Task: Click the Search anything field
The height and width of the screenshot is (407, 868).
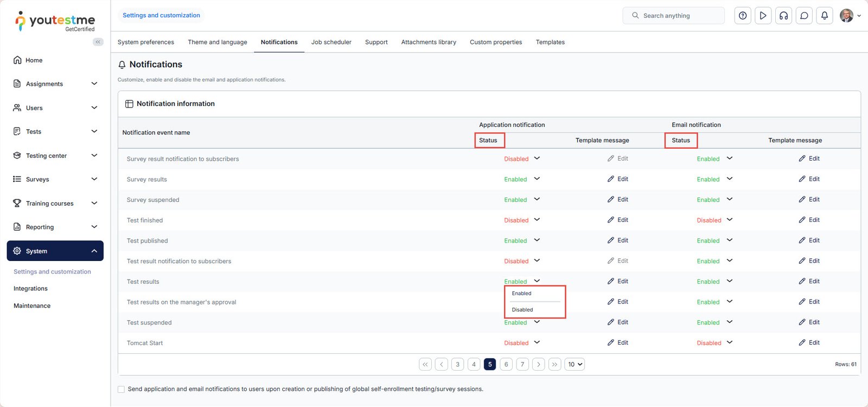Action: tap(673, 16)
